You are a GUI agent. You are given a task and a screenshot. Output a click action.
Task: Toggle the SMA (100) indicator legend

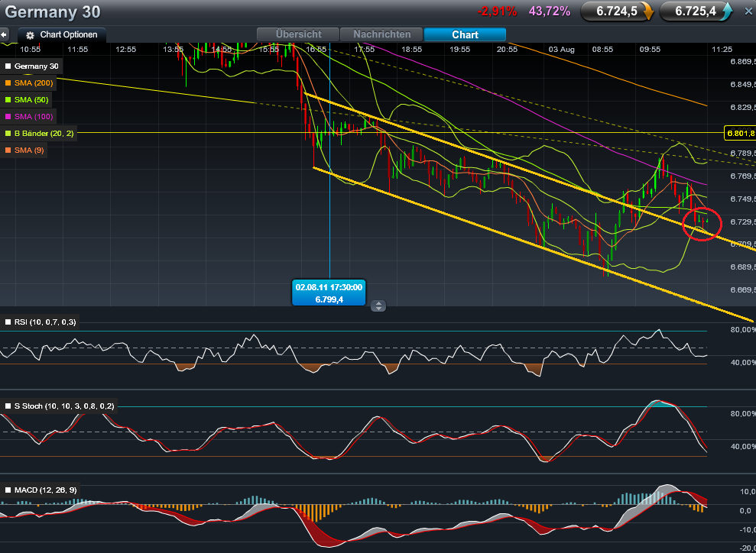point(28,117)
